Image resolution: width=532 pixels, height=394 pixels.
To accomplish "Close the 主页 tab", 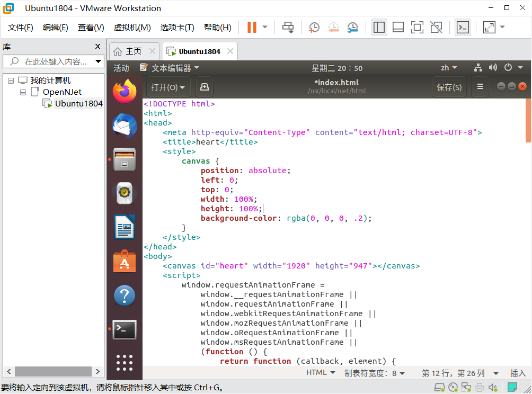I will 152,51.
